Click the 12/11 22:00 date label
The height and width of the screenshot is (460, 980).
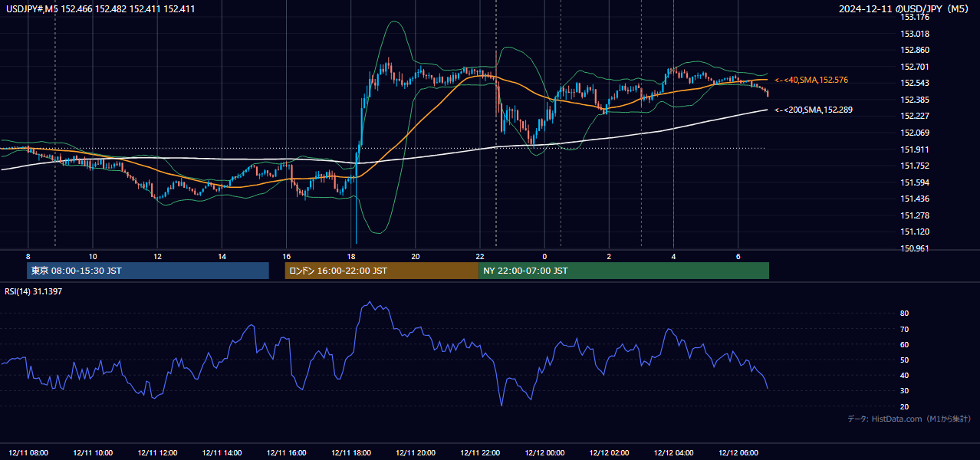(x=480, y=452)
